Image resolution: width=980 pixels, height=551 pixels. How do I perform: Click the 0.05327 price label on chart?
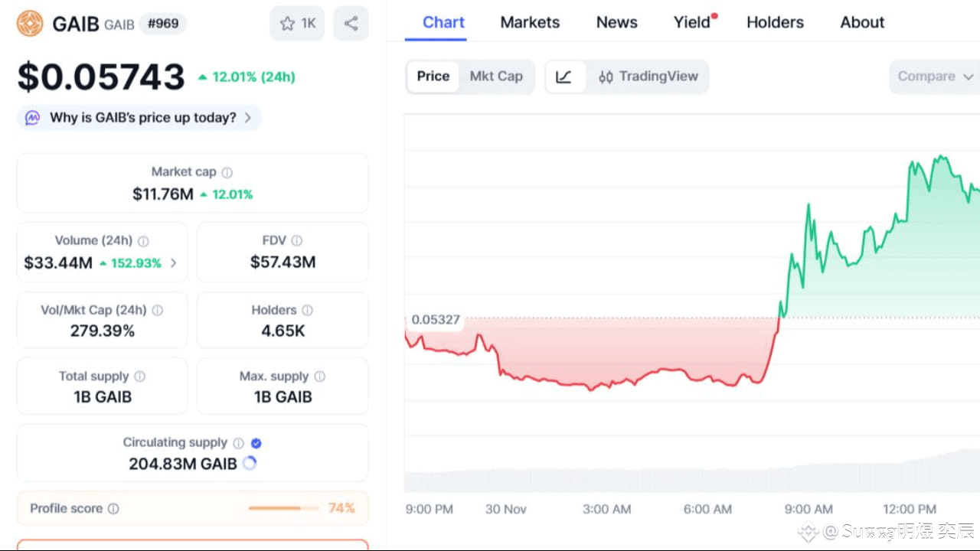[x=436, y=320]
